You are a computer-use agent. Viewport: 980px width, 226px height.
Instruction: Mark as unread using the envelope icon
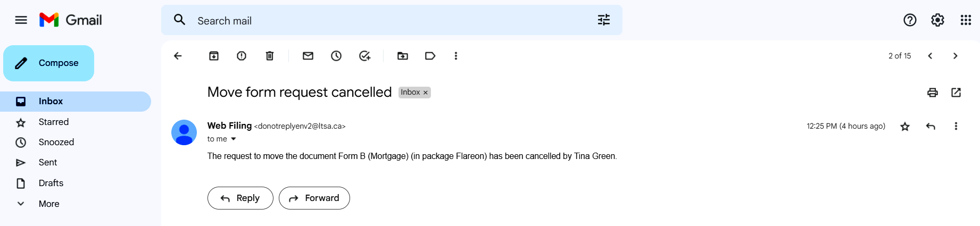308,56
